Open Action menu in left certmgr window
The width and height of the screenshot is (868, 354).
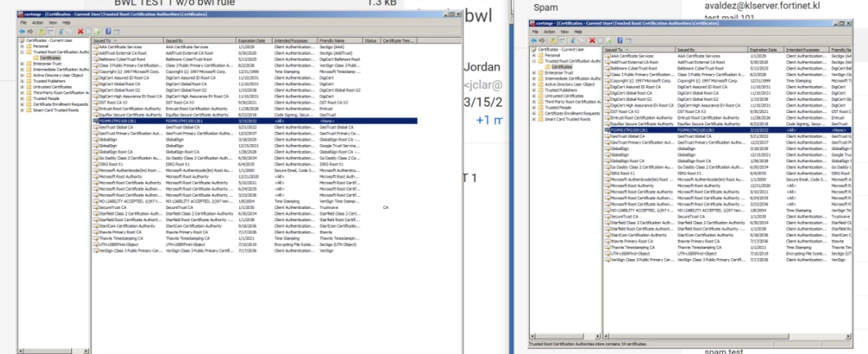(38, 23)
